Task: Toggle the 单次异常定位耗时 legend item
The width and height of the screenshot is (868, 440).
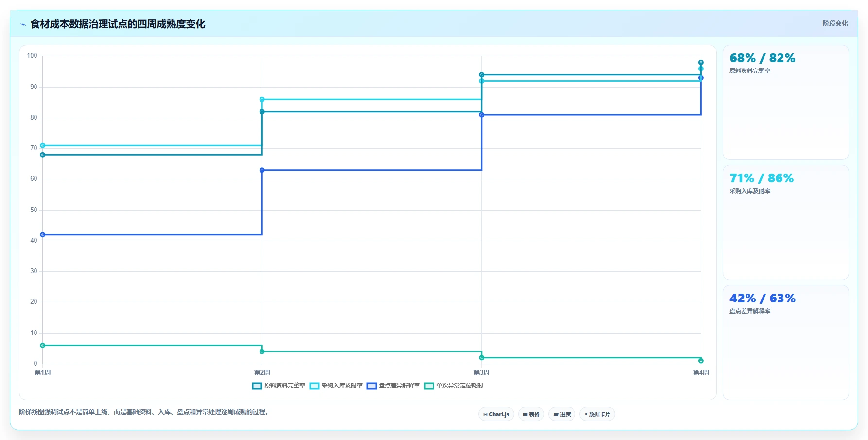Action: coord(454,386)
